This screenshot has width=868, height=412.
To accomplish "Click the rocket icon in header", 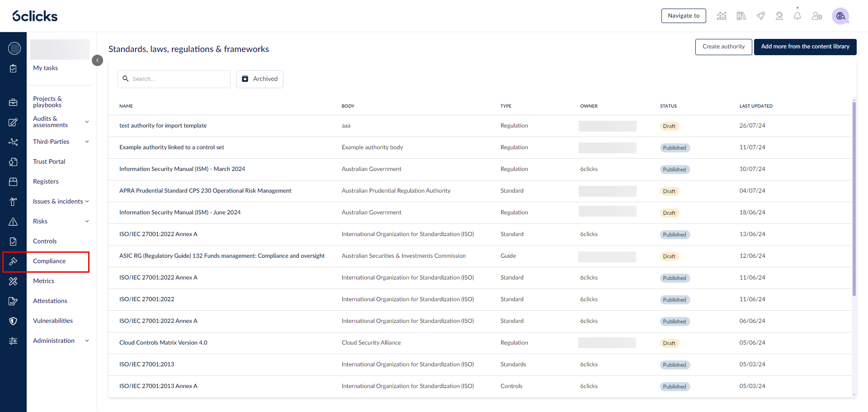I will (761, 16).
